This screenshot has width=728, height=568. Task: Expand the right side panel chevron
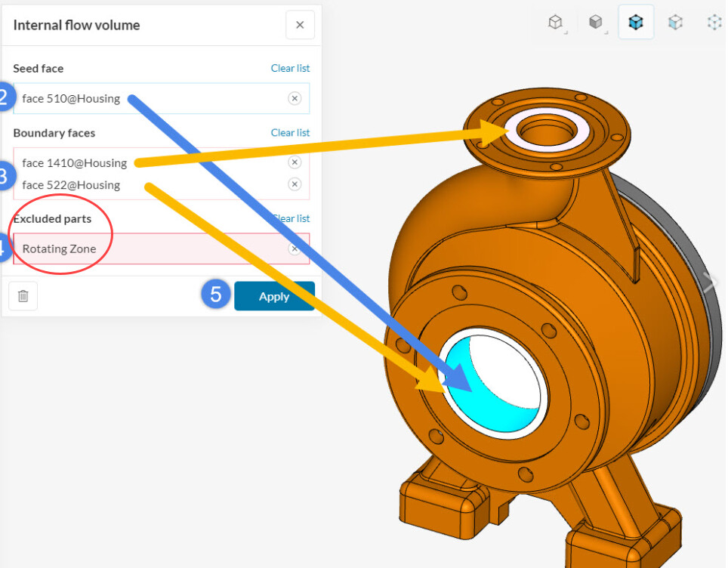[x=711, y=282]
